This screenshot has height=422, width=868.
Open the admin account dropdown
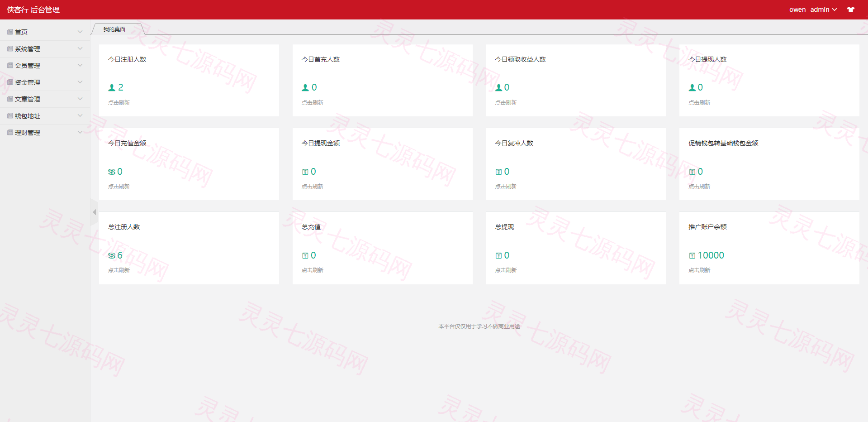824,10
